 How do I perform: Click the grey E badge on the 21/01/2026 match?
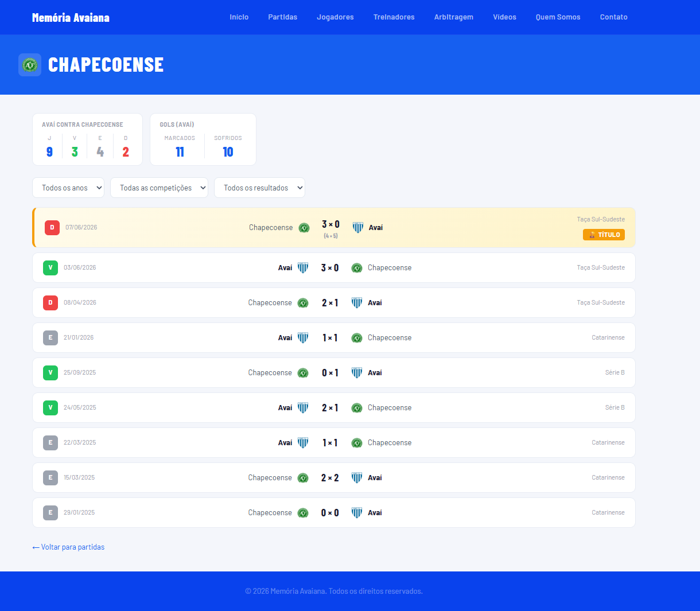(50, 338)
